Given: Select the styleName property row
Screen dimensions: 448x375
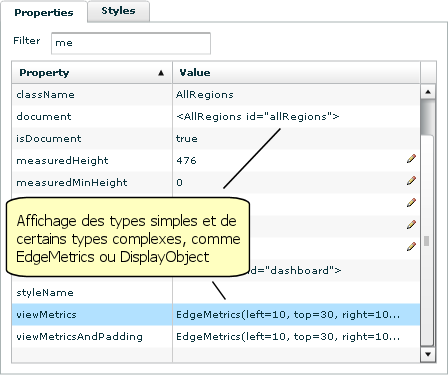Looking at the screenshot, I should (216, 293).
